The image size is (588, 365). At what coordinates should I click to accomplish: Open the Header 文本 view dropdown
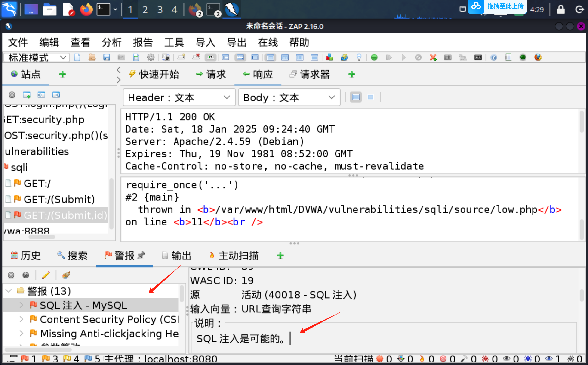179,97
